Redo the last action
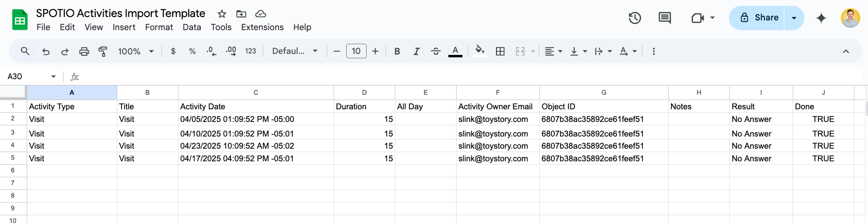Image resolution: width=868 pixels, height=223 pixels. 65,51
